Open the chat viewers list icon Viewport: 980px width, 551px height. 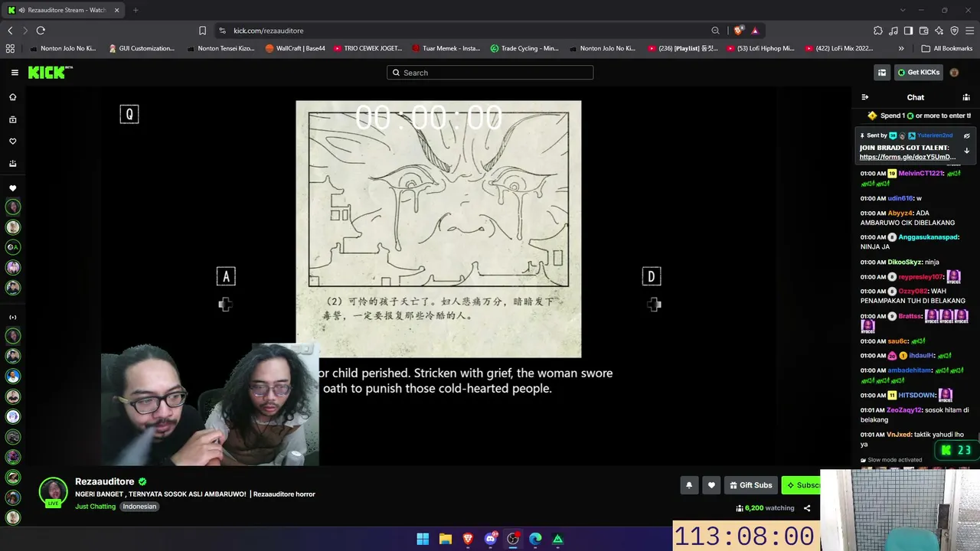tap(966, 97)
